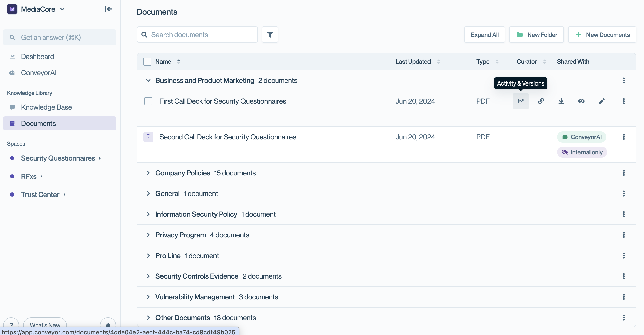
Task: Collapse the sidebar with arrow icon
Action: [109, 9]
